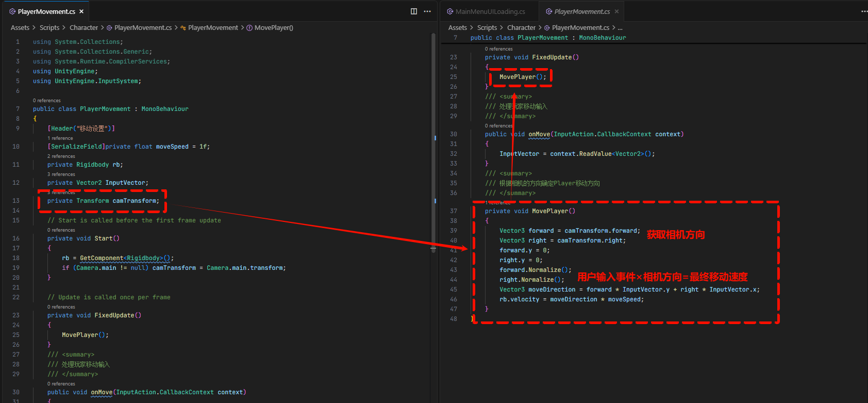Click the Camera.main null check line

point(174,268)
